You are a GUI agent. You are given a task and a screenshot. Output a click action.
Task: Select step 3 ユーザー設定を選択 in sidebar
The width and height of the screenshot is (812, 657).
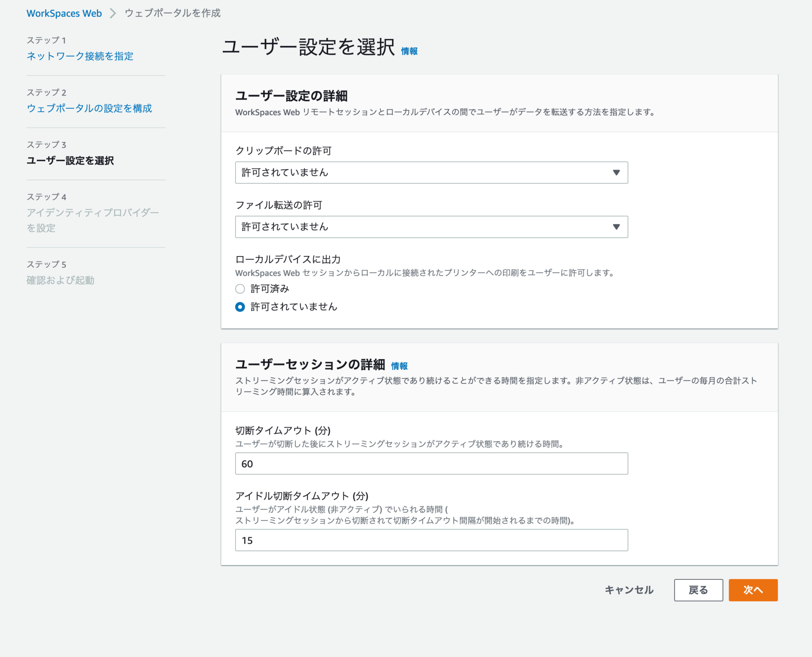click(70, 161)
